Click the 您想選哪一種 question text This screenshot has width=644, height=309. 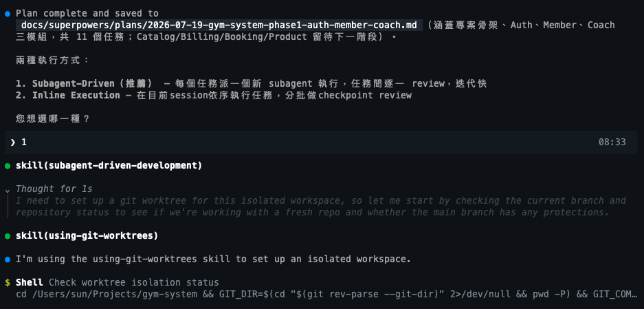(52, 119)
